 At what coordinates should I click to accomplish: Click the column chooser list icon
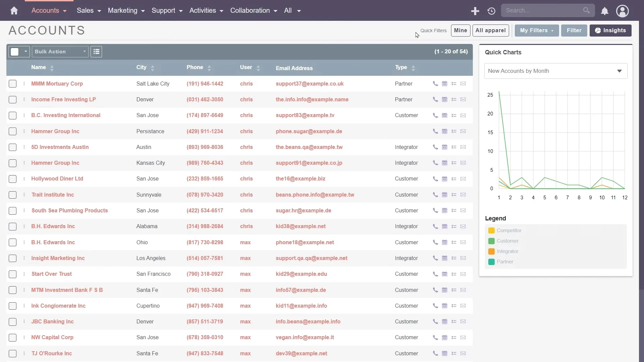pos(96,52)
